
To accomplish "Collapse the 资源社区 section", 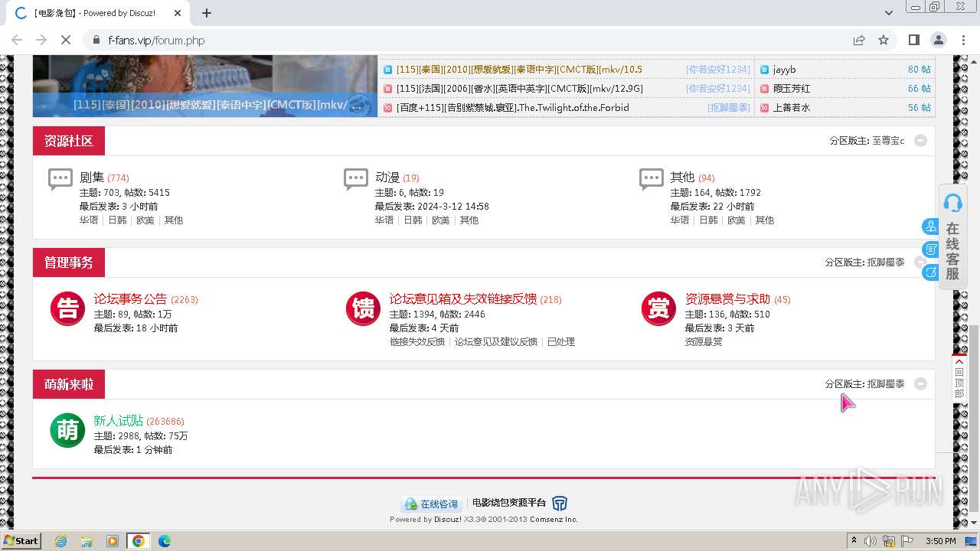I will [921, 141].
